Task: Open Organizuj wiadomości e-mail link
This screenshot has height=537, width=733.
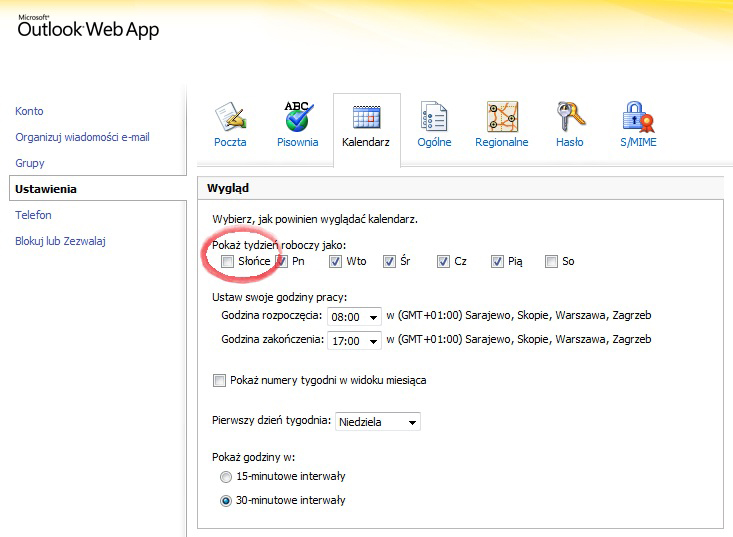Action: (x=82, y=137)
